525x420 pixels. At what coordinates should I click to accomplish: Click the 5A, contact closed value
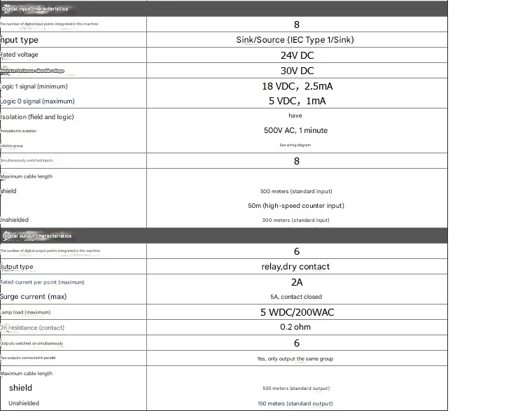(x=295, y=297)
